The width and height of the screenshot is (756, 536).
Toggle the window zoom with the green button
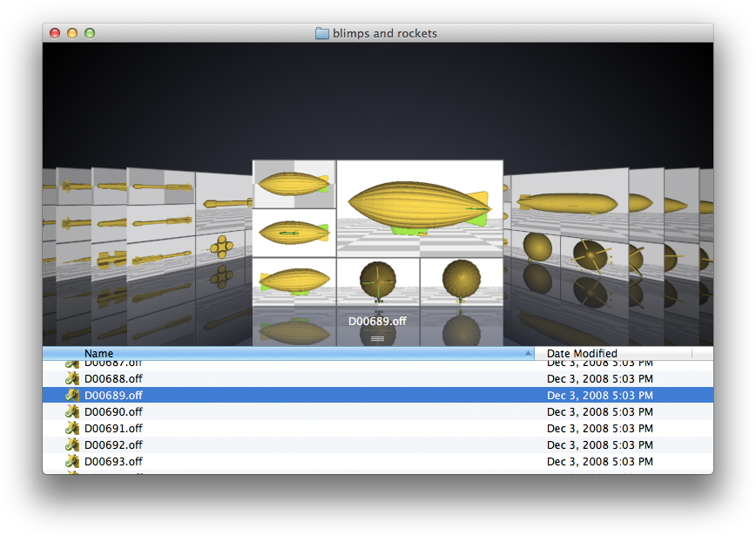[x=90, y=32]
